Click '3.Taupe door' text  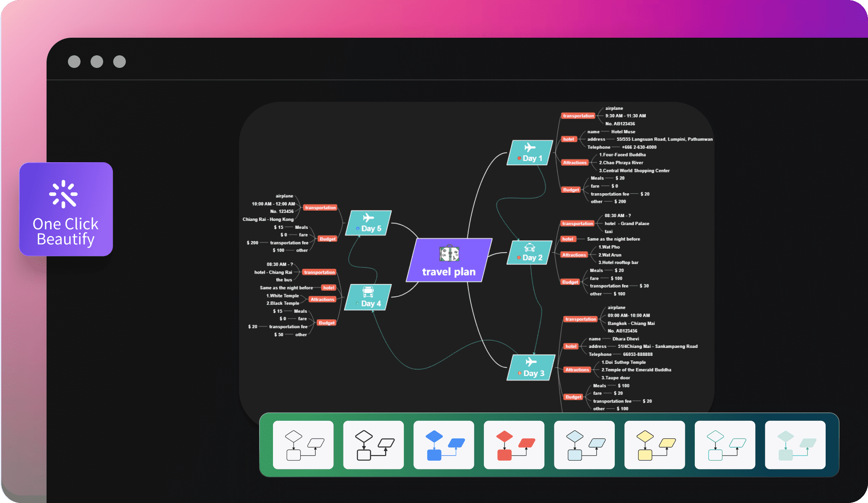[616, 378]
